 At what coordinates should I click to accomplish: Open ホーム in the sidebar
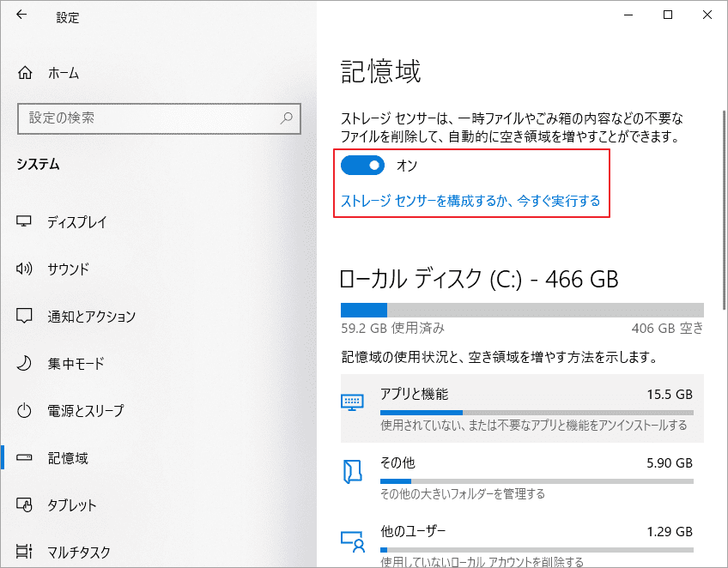point(159,73)
